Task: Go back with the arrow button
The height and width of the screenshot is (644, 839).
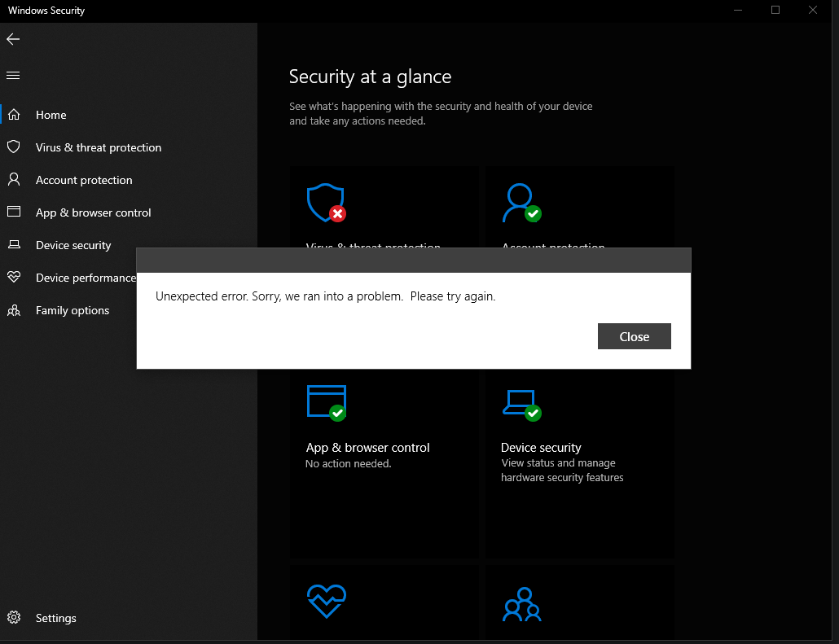Action: [13, 38]
